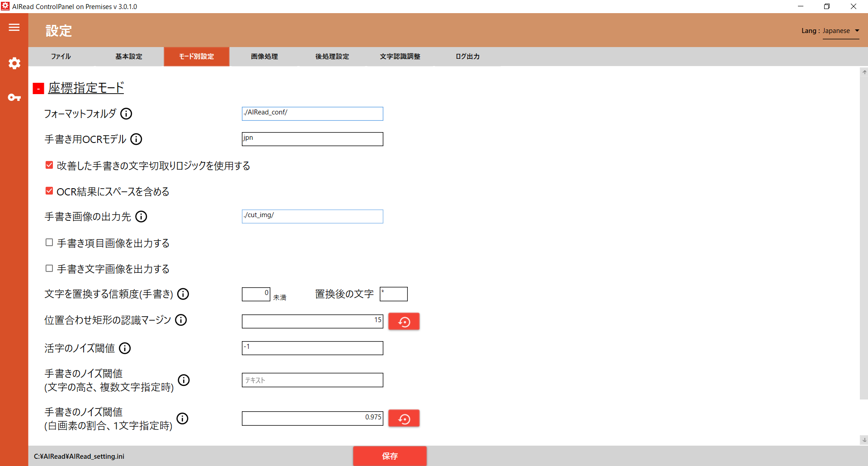Enable 手書き項目画像を出力する
Screen dimensions: 868x466
pos(49,243)
